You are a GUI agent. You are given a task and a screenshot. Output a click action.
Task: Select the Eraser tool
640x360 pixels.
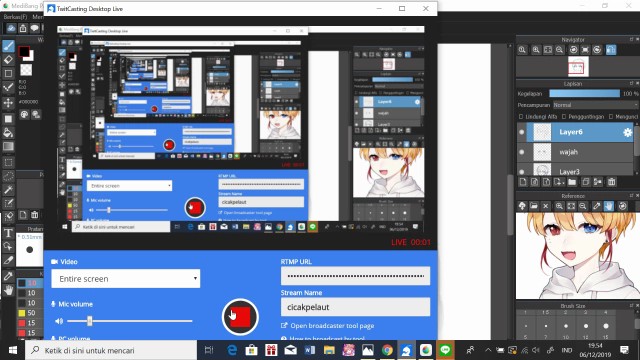[8, 60]
